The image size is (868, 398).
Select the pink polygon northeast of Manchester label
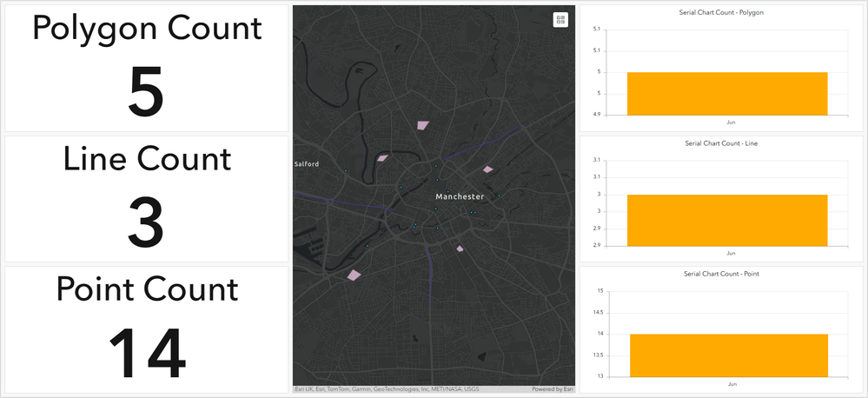pyautogui.click(x=487, y=169)
